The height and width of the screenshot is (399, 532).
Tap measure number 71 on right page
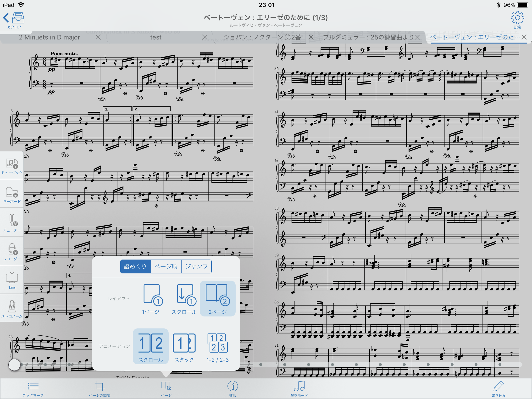(276, 345)
